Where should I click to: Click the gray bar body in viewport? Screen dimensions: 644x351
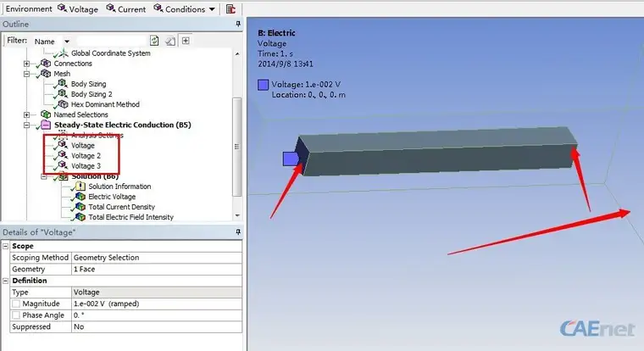(437, 152)
